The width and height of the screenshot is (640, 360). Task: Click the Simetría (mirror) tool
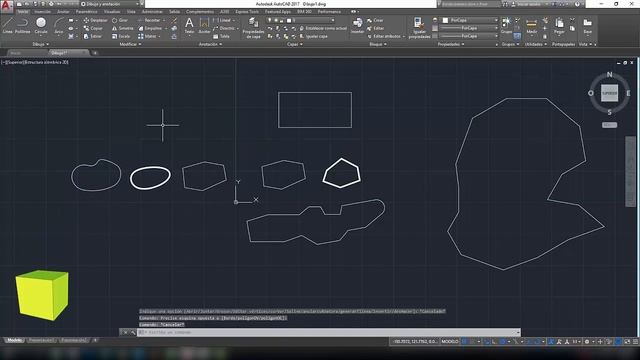(123, 28)
